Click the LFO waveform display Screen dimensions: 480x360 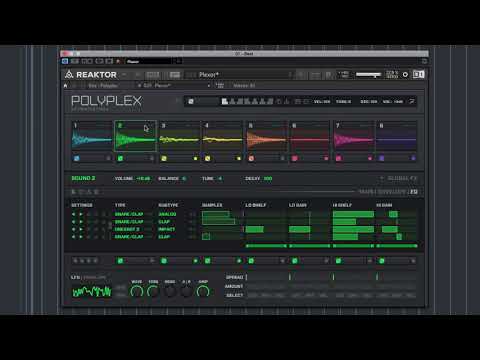pos(92,291)
